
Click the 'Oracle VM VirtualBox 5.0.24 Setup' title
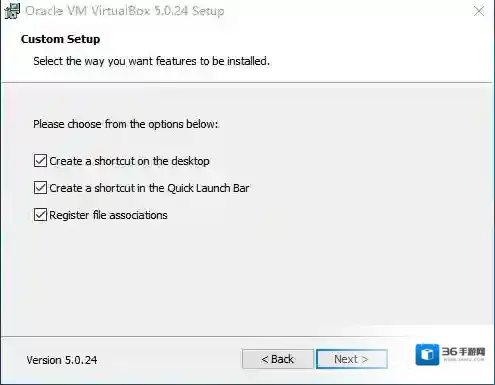tap(125, 11)
